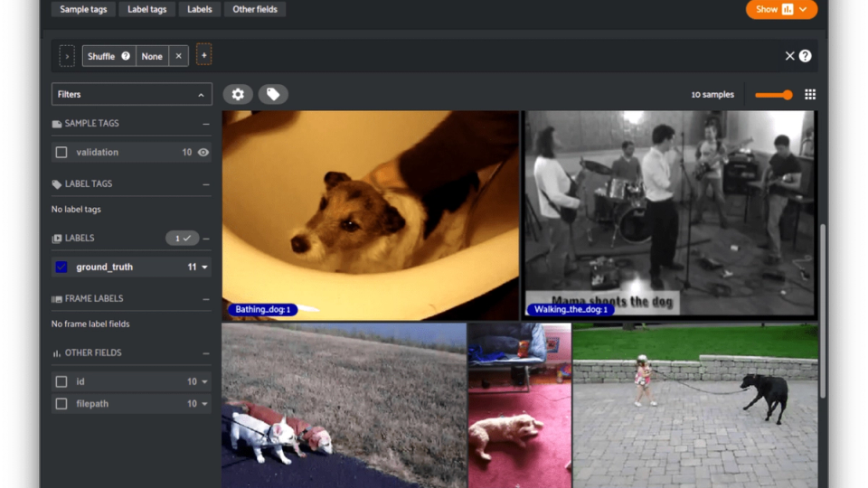The image size is (868, 488).
Task: Click the tag samples icon button
Action: (273, 94)
